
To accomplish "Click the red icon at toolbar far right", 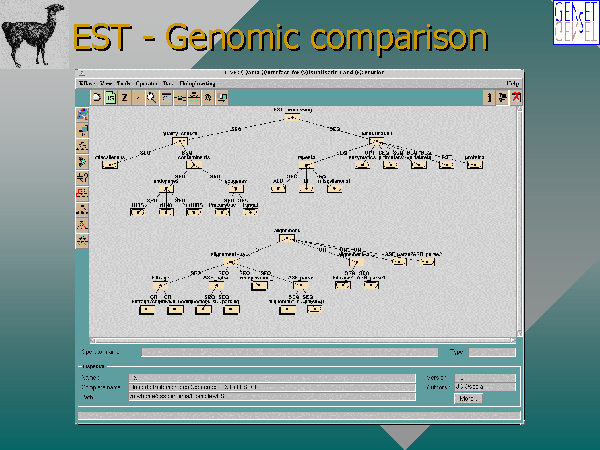I will pos(516,97).
